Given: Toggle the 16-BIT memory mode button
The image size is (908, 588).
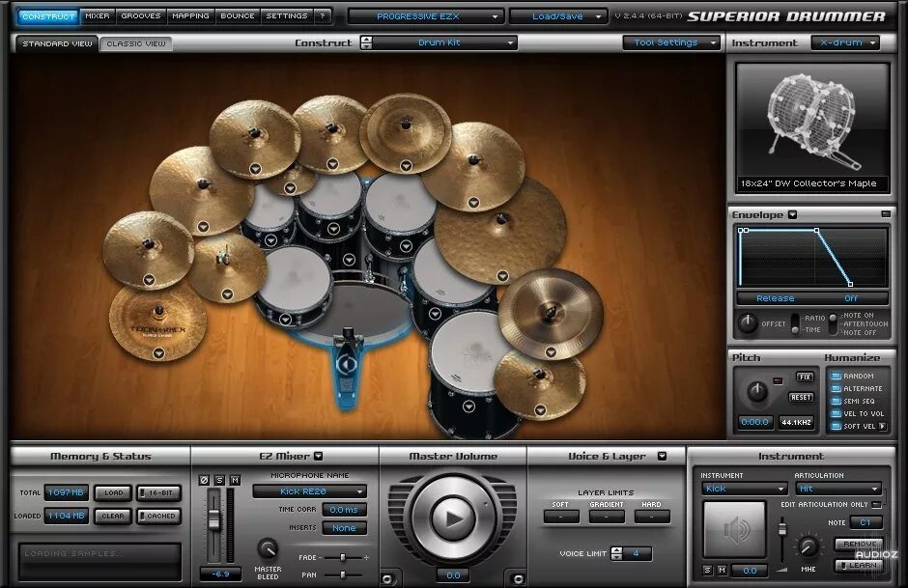Looking at the screenshot, I should point(158,493).
